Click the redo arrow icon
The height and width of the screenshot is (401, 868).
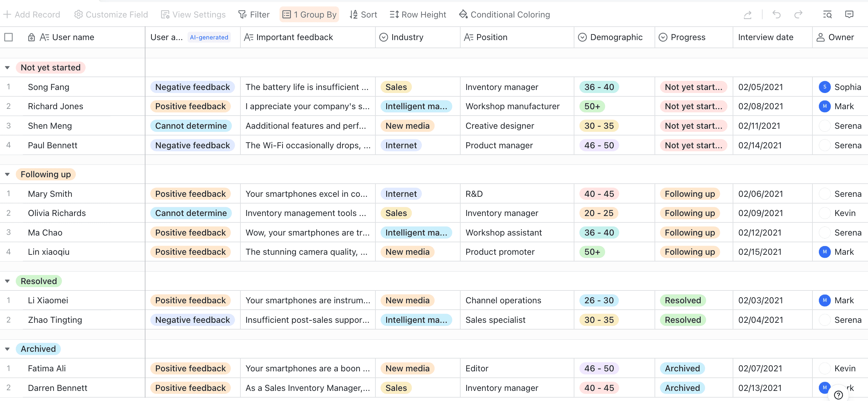pyautogui.click(x=798, y=14)
